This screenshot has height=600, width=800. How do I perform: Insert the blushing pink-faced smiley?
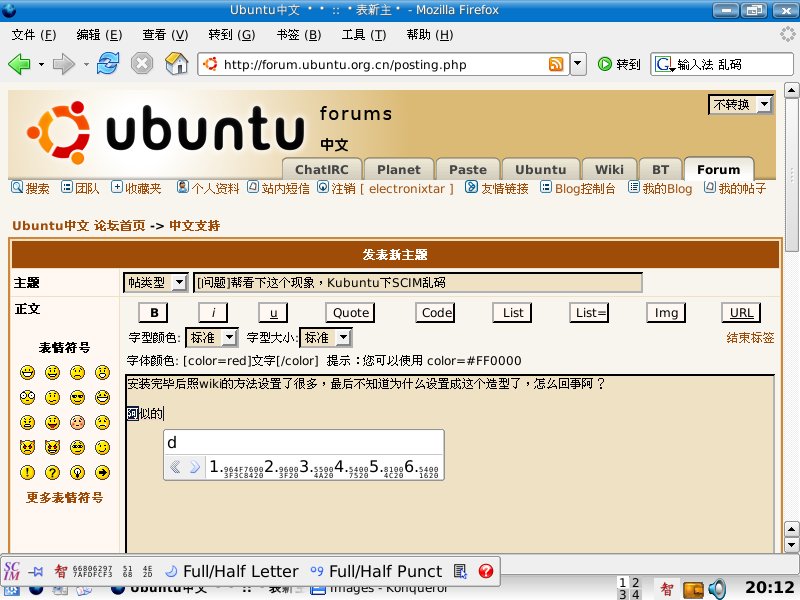point(78,422)
